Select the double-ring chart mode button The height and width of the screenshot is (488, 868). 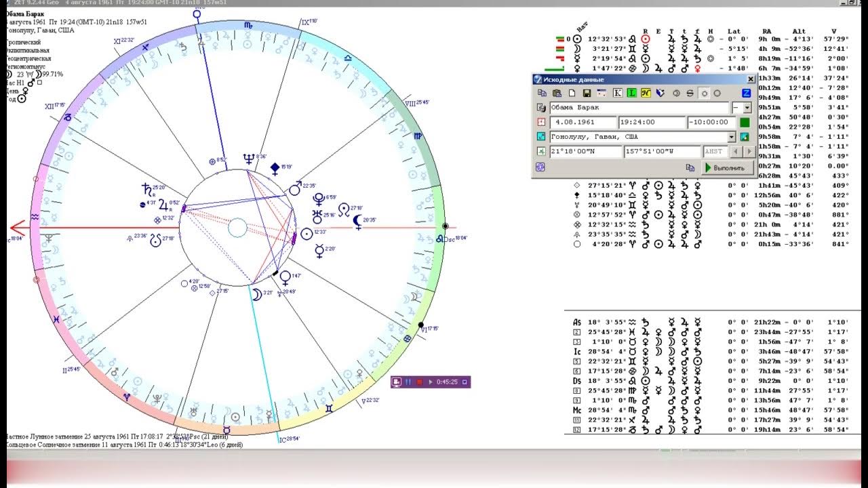(x=676, y=94)
